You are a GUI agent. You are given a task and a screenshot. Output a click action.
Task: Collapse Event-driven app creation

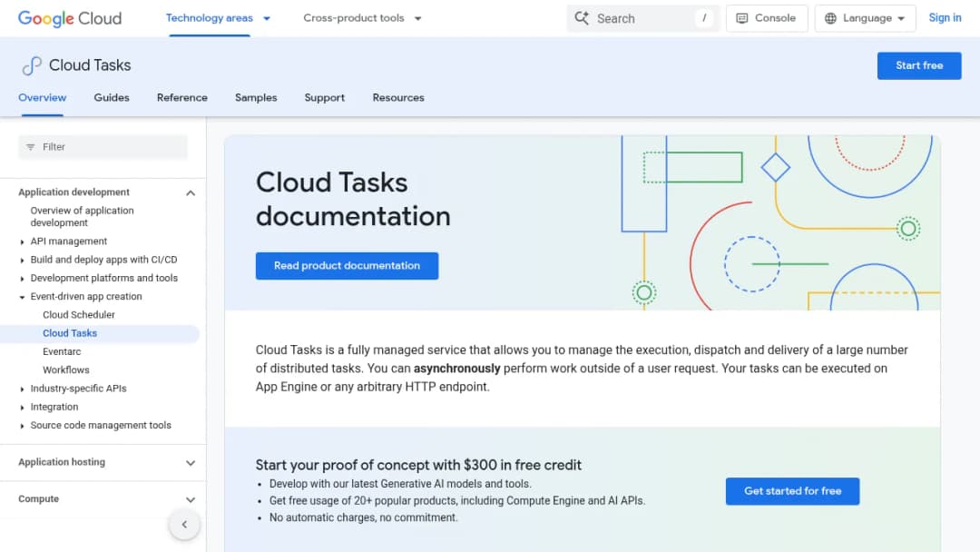(23, 297)
